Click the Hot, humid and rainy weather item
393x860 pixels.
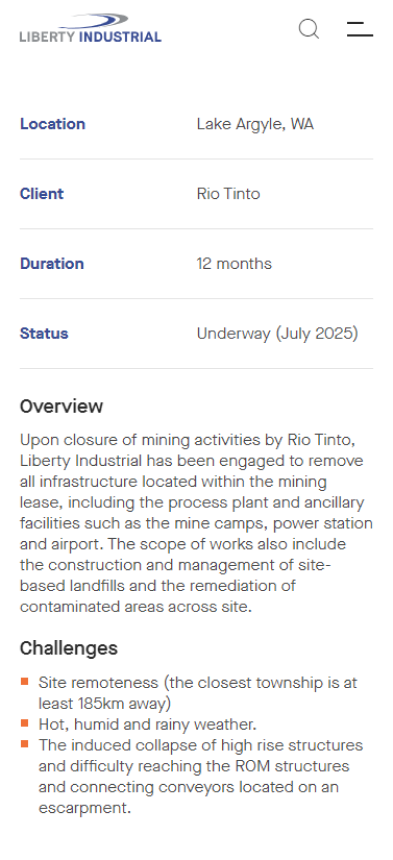pyautogui.click(x=147, y=725)
